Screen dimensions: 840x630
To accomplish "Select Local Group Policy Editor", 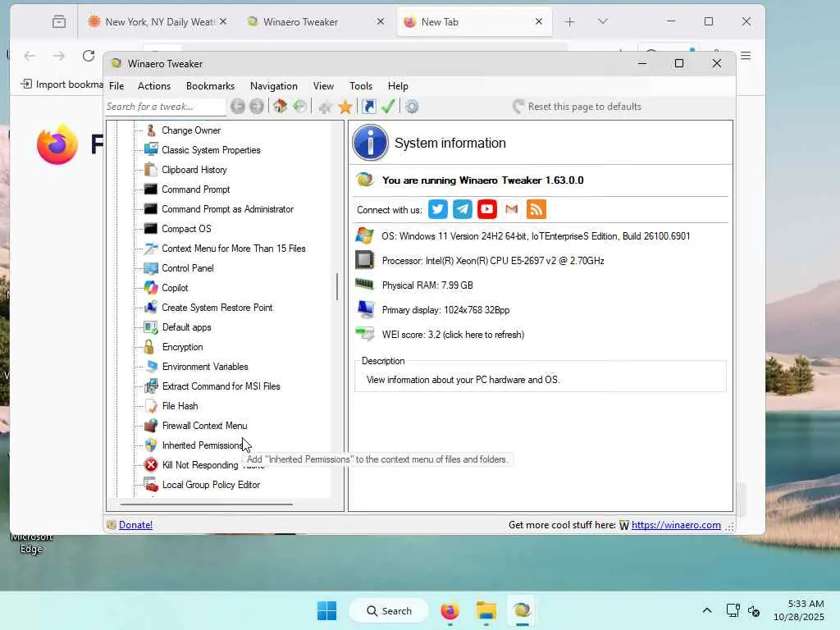I will coord(211,484).
